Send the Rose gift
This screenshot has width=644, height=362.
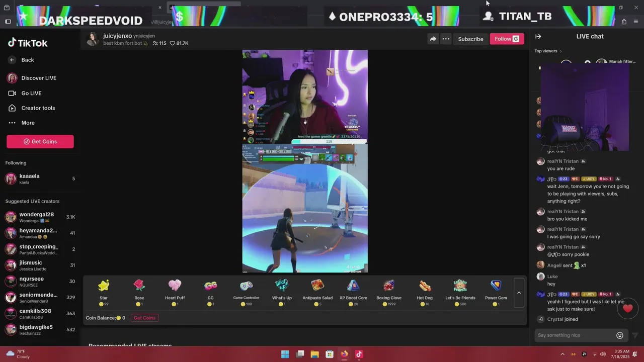pos(139,292)
